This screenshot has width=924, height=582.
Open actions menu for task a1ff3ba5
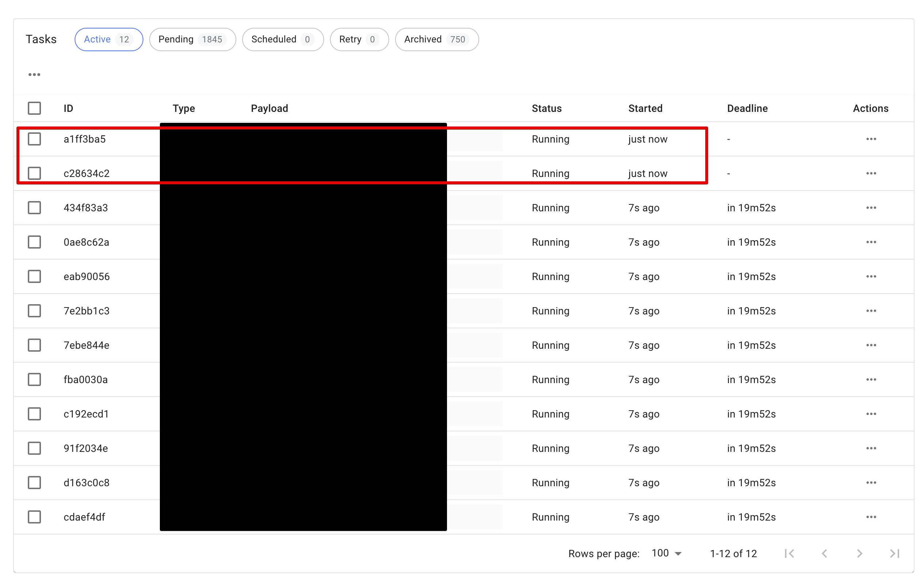pyautogui.click(x=871, y=139)
